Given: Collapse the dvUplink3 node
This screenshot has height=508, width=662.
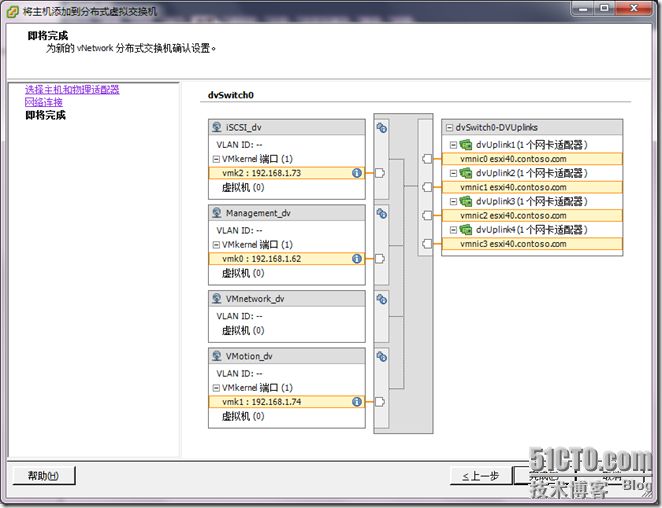Looking at the screenshot, I should [x=453, y=201].
